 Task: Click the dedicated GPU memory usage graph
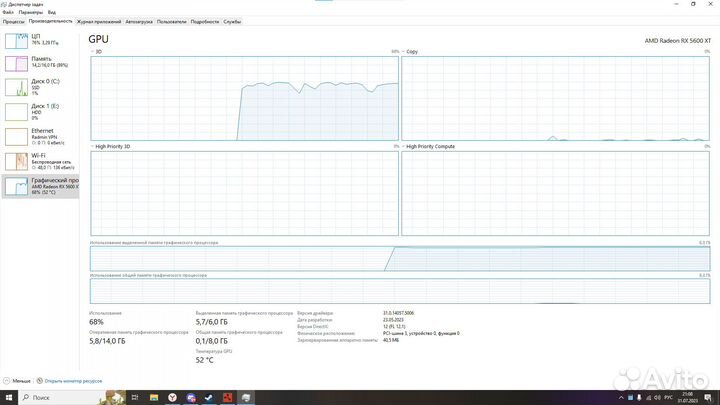[x=400, y=259]
